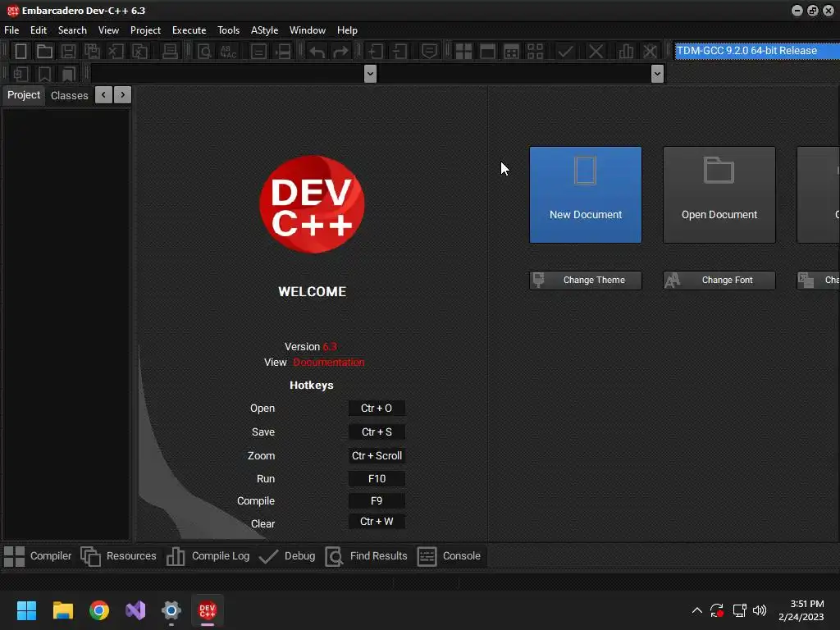Screen dimensions: 840x630
Task: Open the Edit menu
Action: (x=38, y=30)
